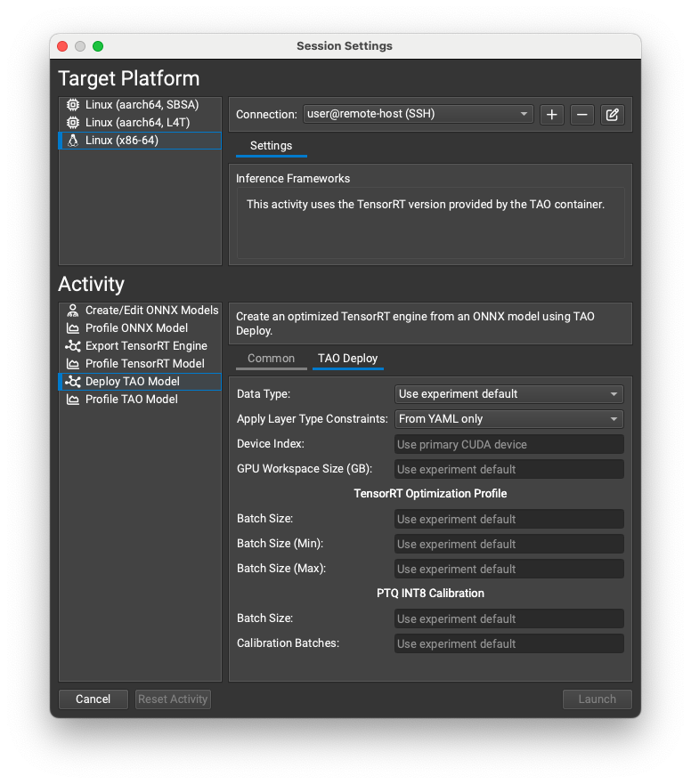Select the Create/Edit ONNX Models activity icon
Screen dimensions: 691x784
(x=72, y=310)
